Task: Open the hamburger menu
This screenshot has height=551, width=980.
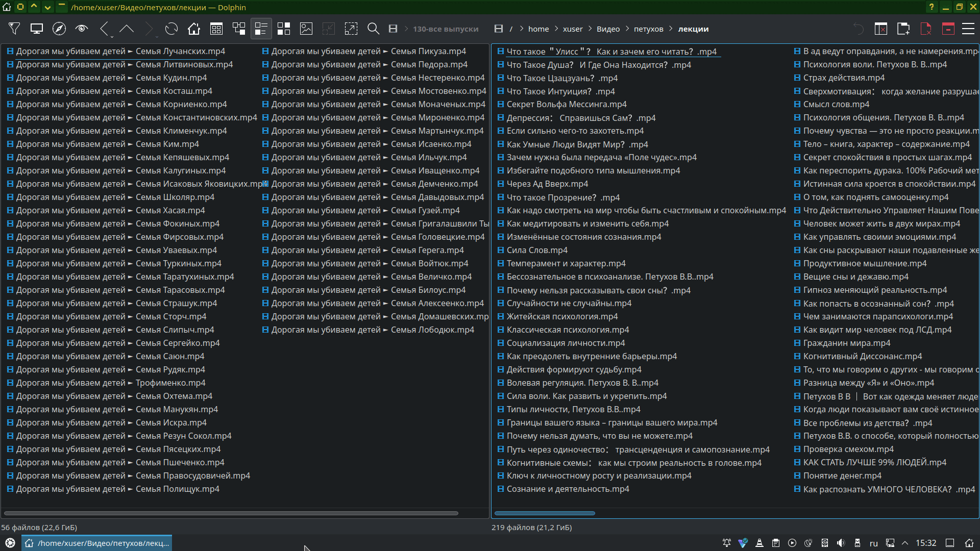Action: click(x=968, y=29)
